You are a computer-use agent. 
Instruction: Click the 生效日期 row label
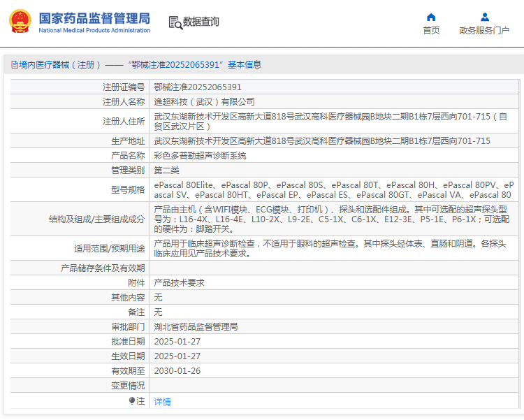click(x=128, y=356)
